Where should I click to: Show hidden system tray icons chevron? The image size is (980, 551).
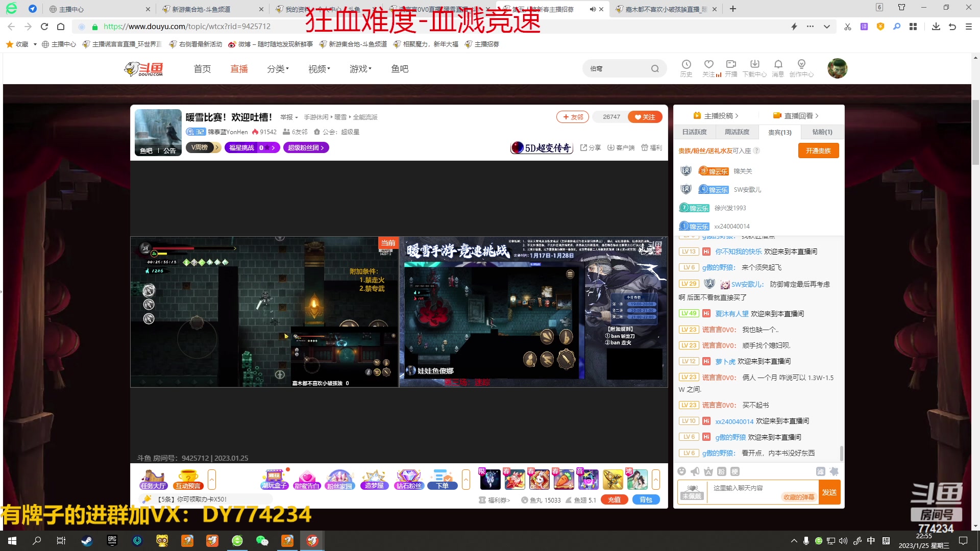[x=794, y=541]
